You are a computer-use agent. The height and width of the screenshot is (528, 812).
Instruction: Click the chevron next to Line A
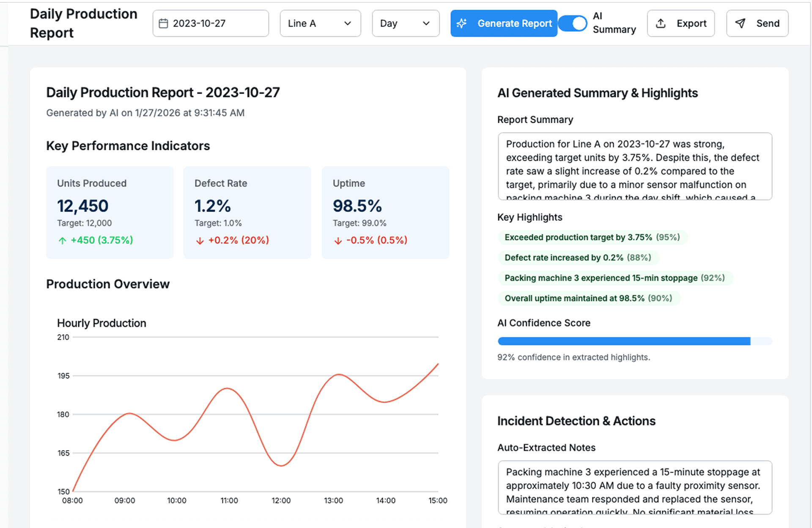(348, 23)
